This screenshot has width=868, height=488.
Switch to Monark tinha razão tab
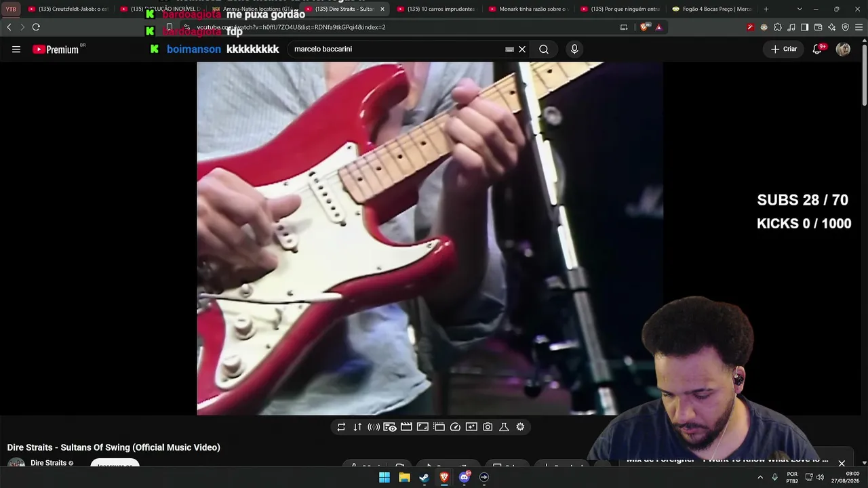529,9
